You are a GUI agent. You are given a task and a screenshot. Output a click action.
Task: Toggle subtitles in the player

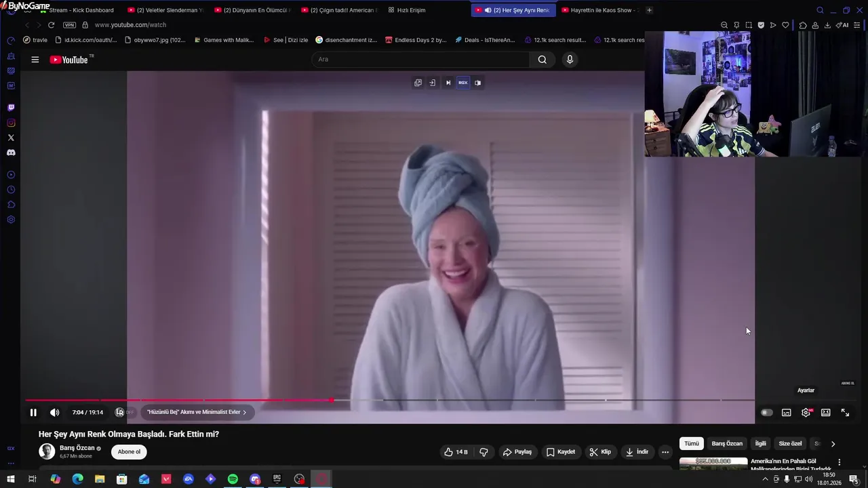(786, 412)
